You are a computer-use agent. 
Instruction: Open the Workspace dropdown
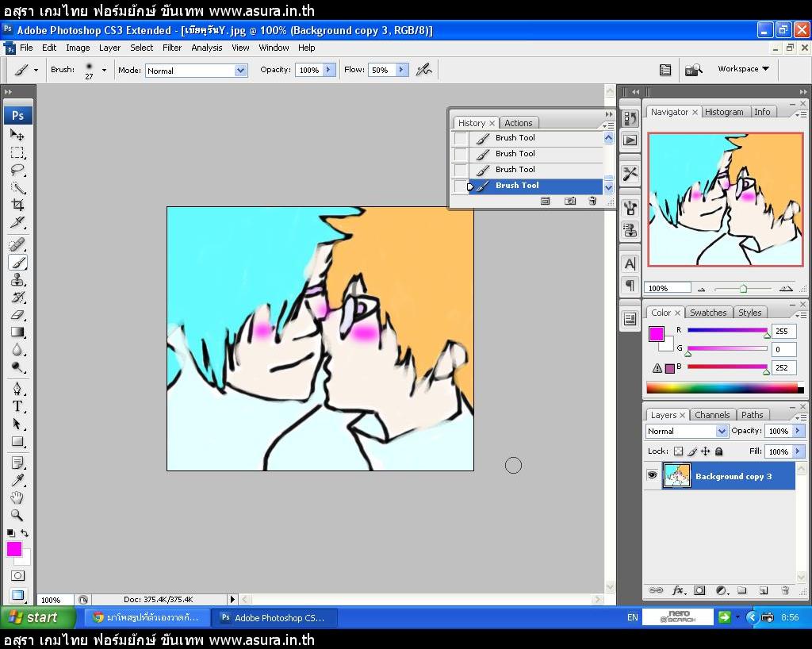(x=744, y=68)
